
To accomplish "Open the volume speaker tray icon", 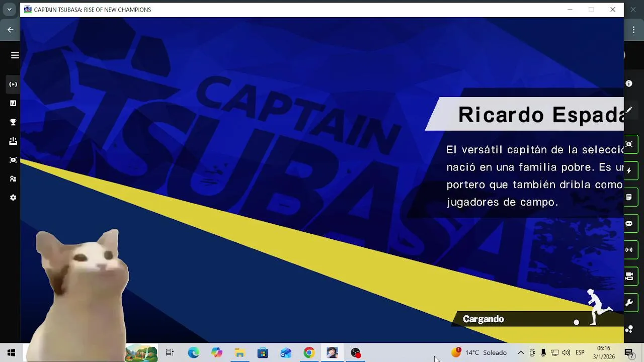I will [566, 353].
